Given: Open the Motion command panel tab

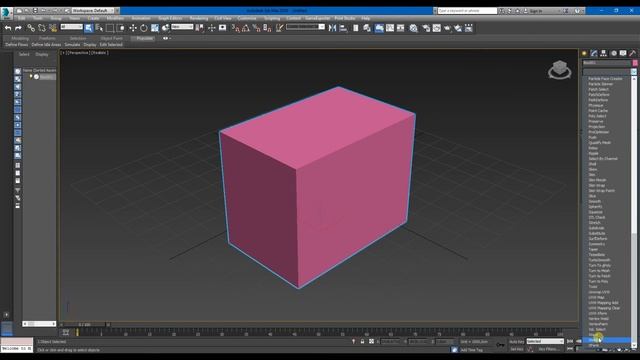Looking at the screenshot, I should [x=613, y=53].
